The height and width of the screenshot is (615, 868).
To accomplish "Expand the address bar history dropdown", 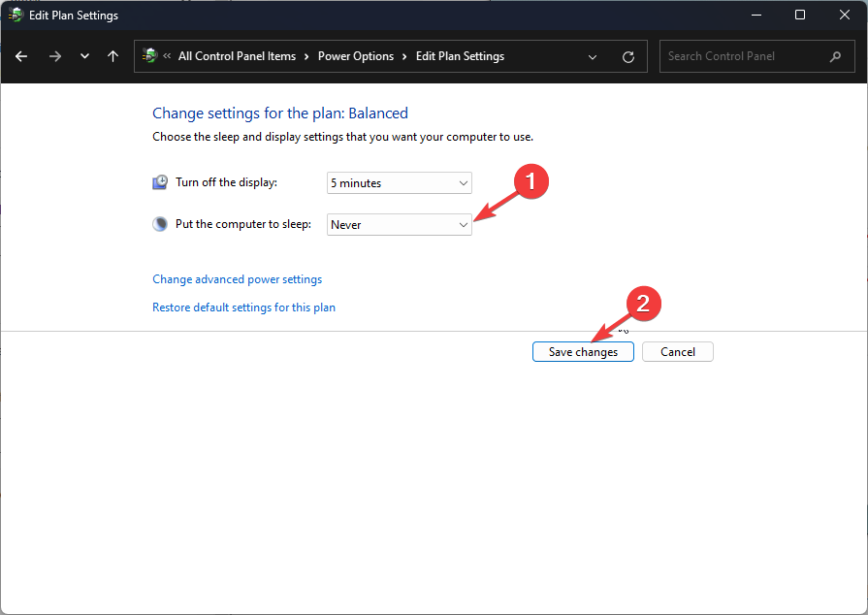I will pyautogui.click(x=593, y=57).
